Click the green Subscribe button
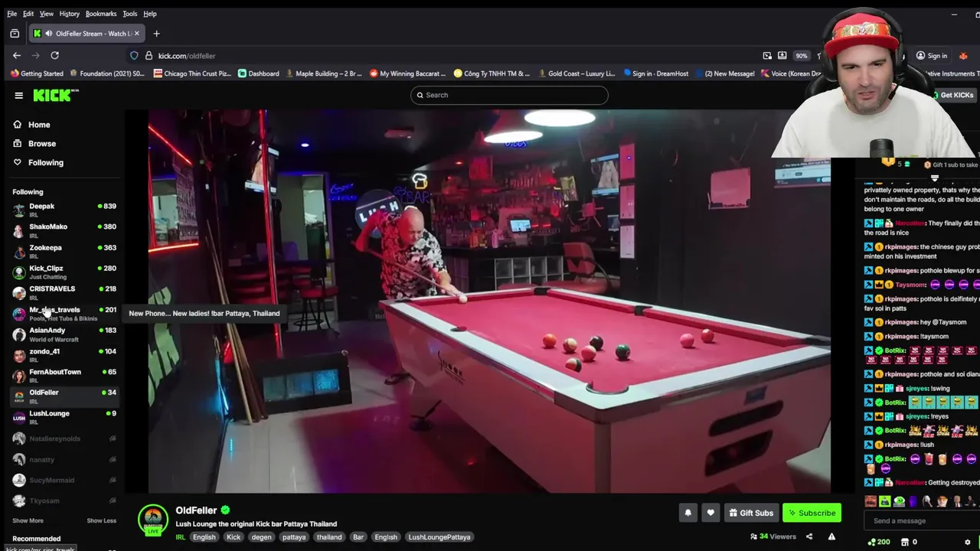Viewport: 980px width, 551px height. click(812, 513)
